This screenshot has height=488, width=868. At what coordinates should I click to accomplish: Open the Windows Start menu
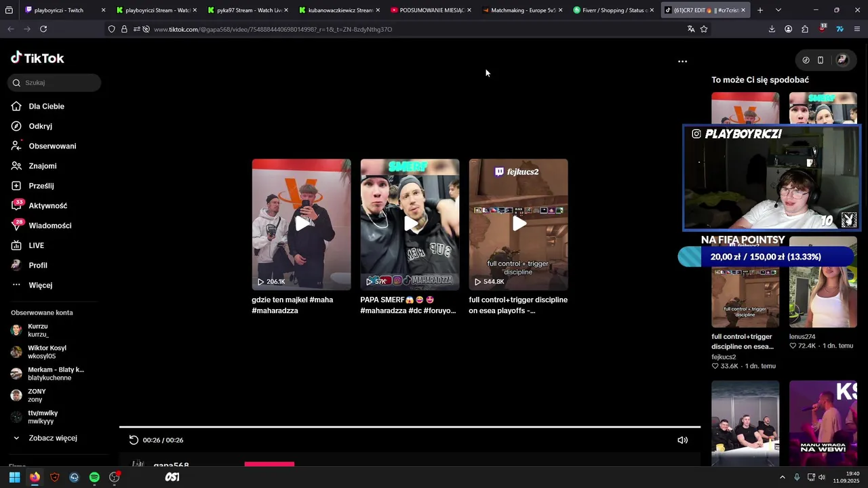[x=14, y=477]
